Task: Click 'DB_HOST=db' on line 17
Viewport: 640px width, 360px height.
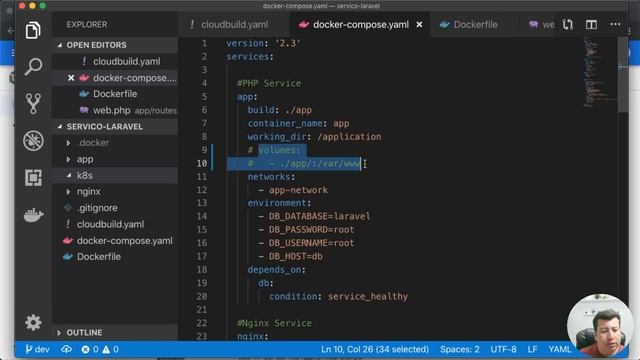Action: pyautogui.click(x=296, y=256)
